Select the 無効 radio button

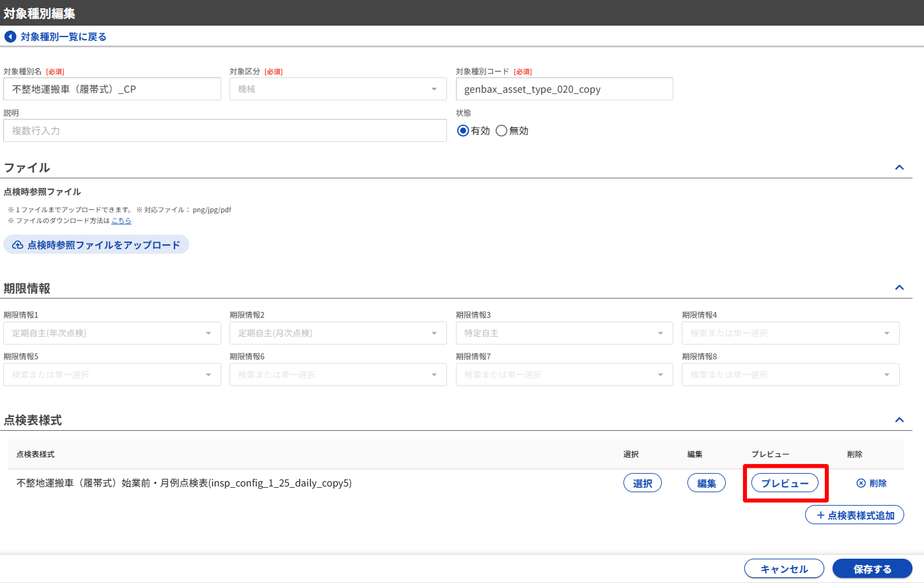click(501, 130)
